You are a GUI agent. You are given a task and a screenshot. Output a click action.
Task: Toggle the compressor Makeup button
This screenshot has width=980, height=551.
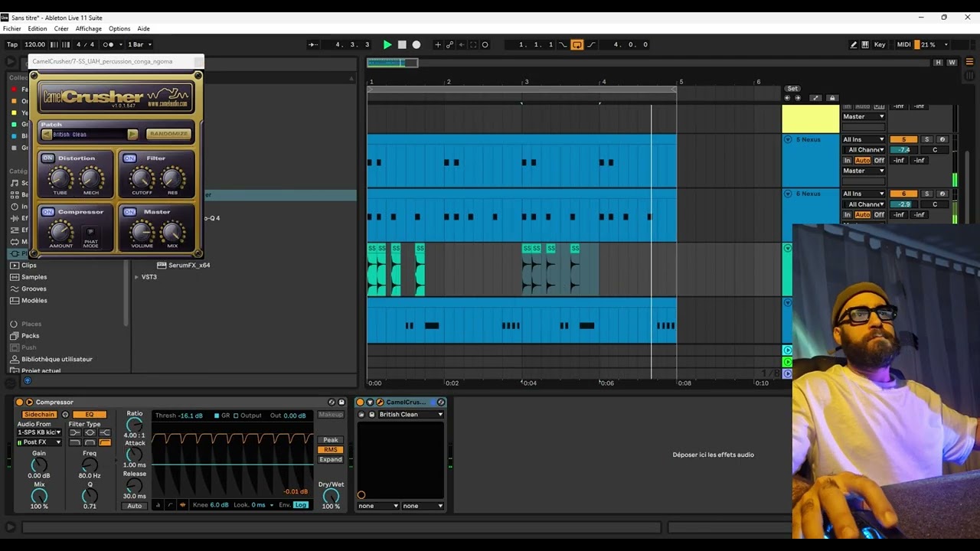click(331, 415)
